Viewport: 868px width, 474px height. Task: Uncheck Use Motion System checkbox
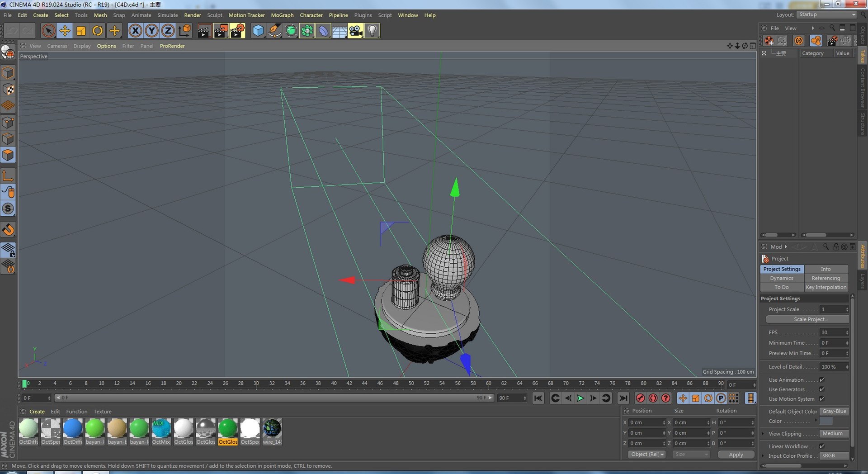coord(822,399)
